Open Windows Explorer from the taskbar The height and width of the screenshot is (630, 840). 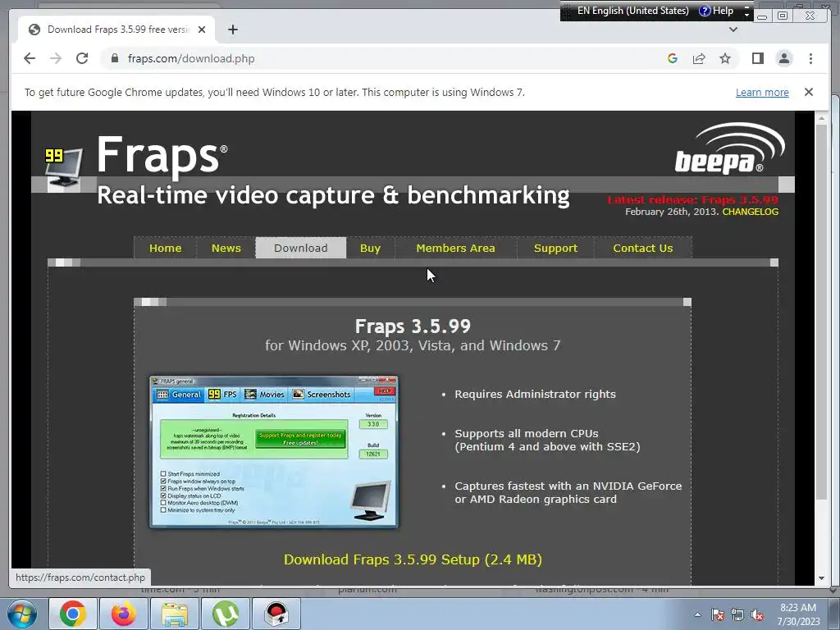click(175, 614)
